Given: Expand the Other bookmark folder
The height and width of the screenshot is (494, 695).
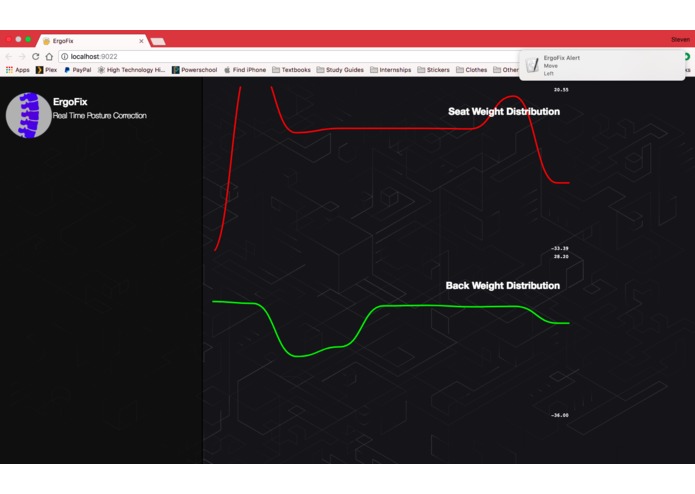Looking at the screenshot, I should coord(506,70).
